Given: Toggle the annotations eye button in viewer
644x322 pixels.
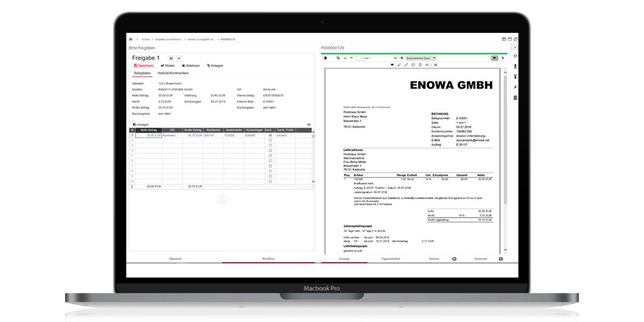Looking at the screenshot, I should [494, 59].
